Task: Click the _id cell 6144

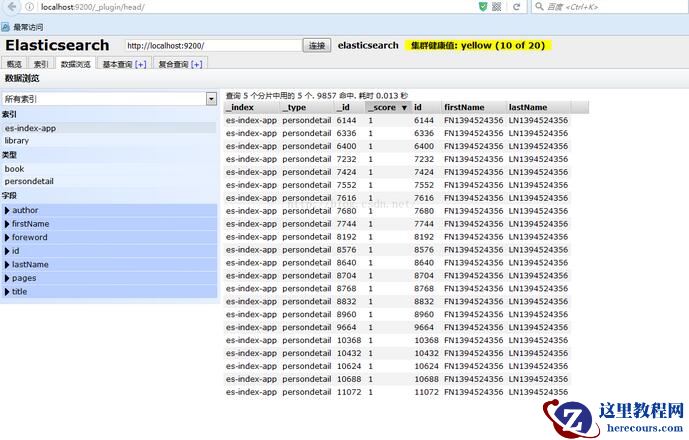Action: click(346, 120)
